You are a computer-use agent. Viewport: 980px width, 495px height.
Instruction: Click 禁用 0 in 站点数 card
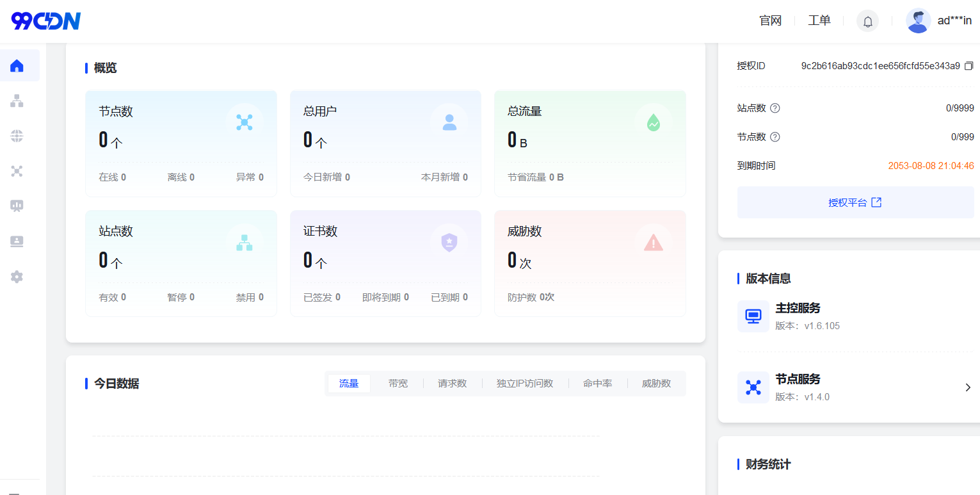250,297
